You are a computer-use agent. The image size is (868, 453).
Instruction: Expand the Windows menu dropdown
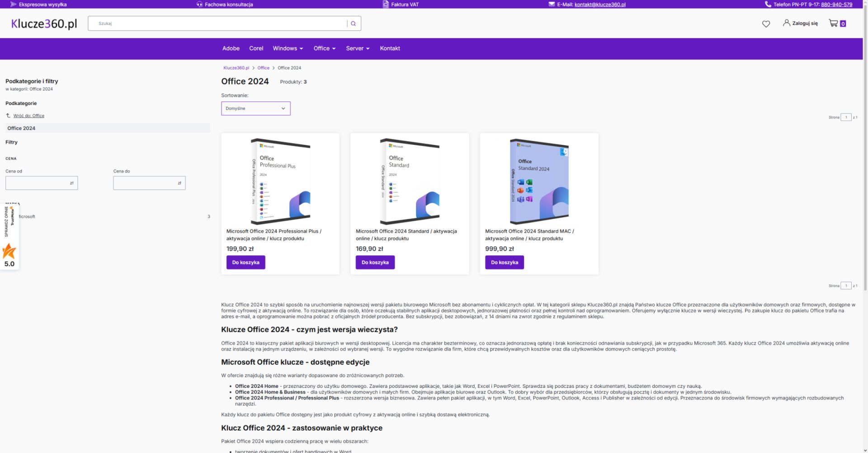[288, 48]
